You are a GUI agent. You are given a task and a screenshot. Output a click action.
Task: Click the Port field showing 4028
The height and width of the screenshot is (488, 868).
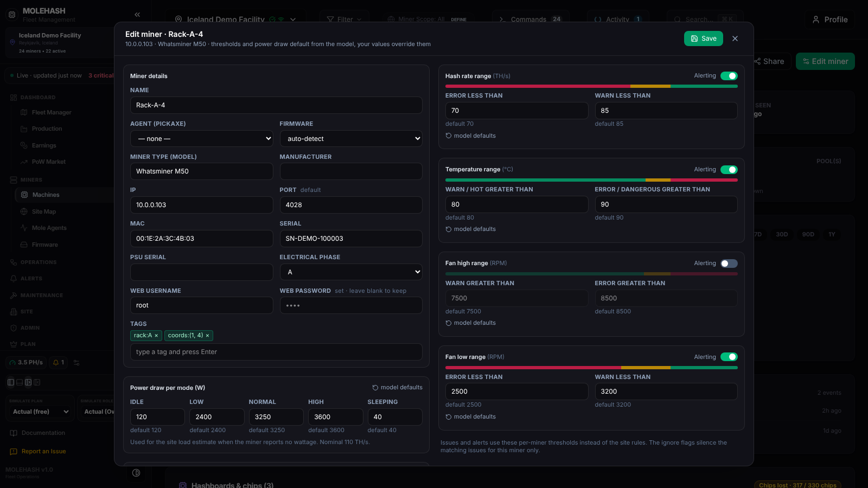[351, 205]
